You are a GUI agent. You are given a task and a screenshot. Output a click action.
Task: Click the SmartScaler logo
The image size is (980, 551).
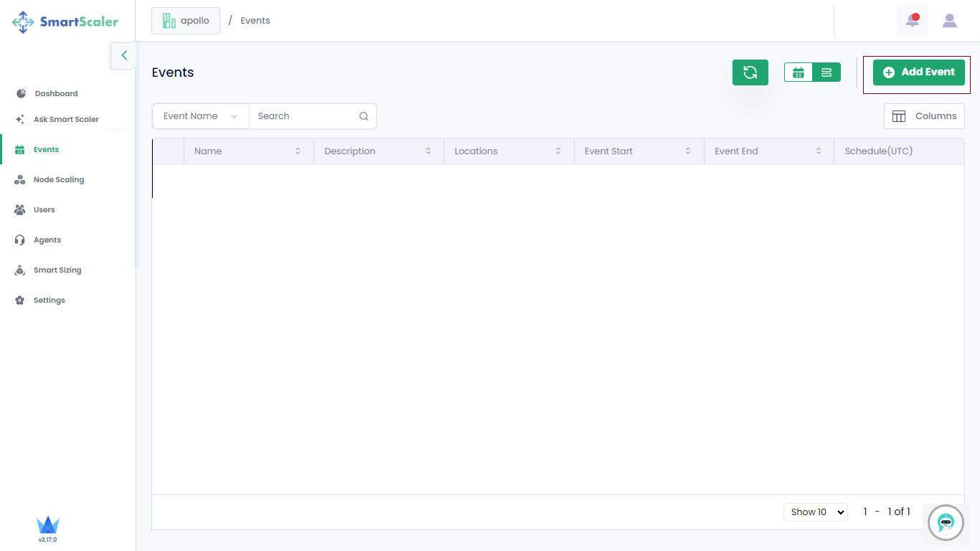[65, 22]
